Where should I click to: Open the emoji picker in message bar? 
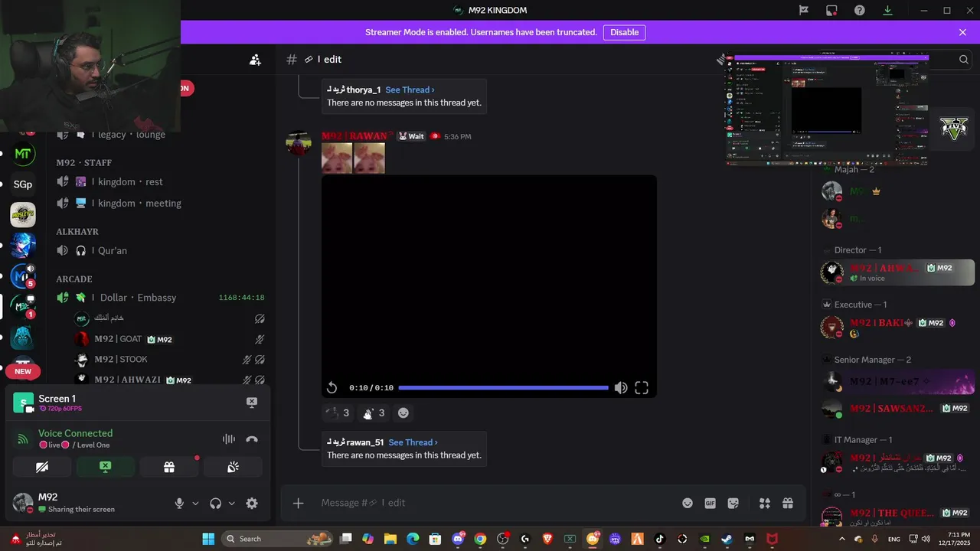coord(688,503)
